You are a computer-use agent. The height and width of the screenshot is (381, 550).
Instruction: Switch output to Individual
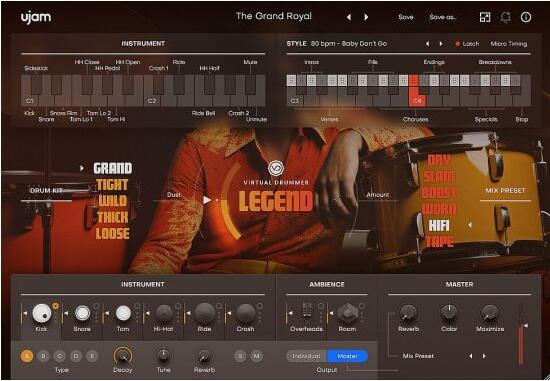point(307,356)
